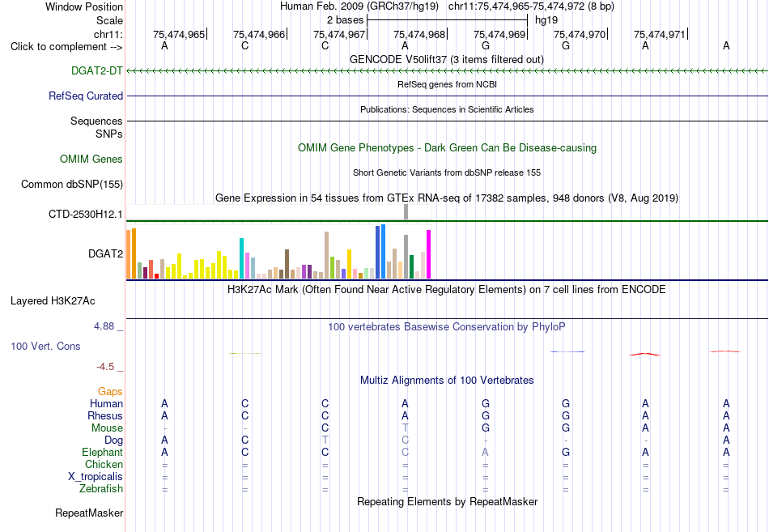Select the Human species row label
The image size is (769, 532).
106,403
